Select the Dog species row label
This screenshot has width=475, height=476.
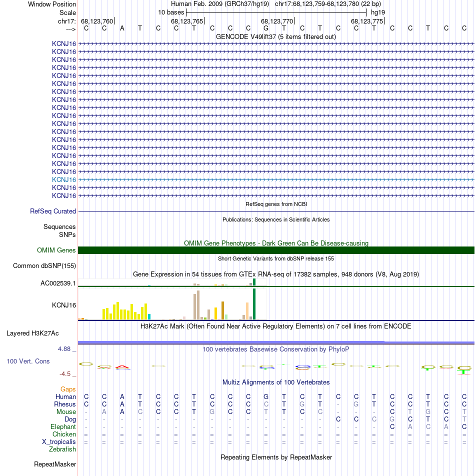(x=70, y=419)
